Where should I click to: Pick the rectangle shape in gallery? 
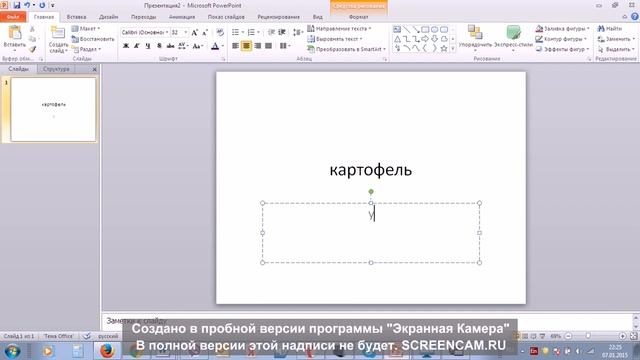click(x=425, y=29)
